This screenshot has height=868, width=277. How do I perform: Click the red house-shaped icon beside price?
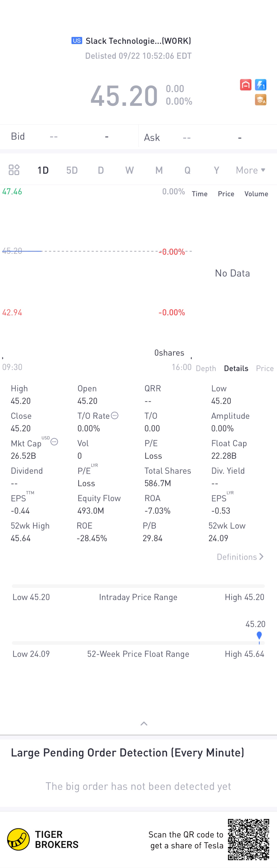[x=245, y=85]
